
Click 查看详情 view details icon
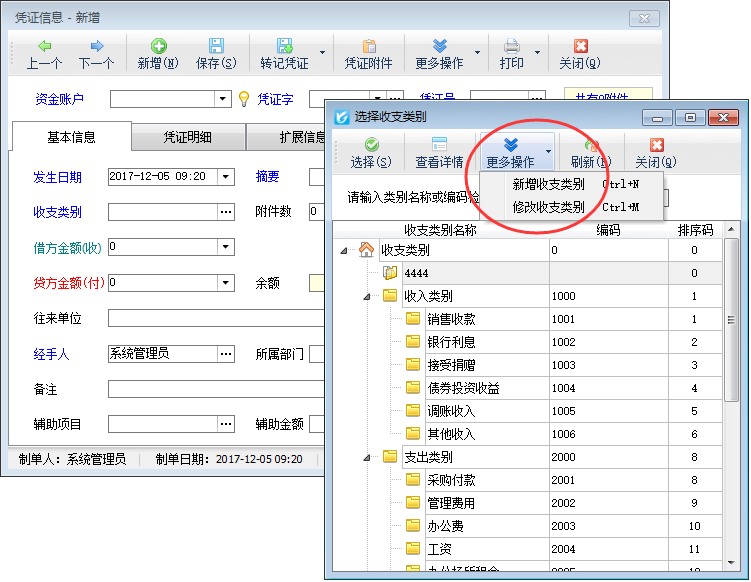click(439, 146)
